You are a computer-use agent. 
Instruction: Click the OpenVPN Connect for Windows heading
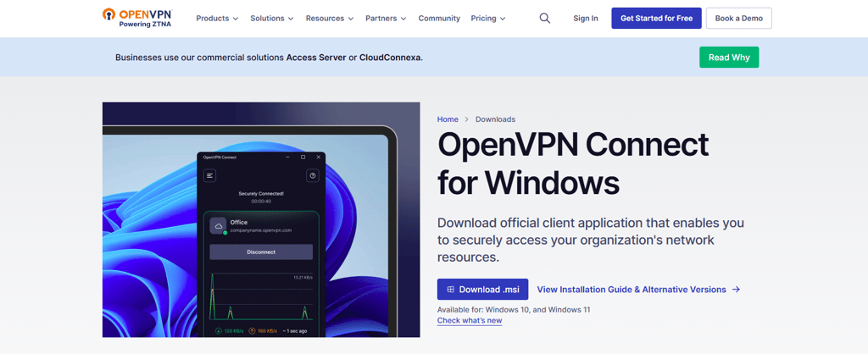573,164
